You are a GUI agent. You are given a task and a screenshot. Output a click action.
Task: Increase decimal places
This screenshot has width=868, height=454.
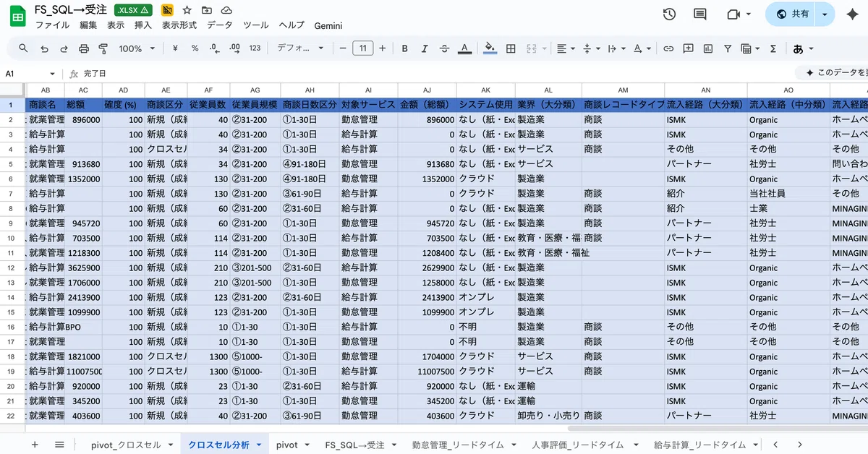(234, 48)
